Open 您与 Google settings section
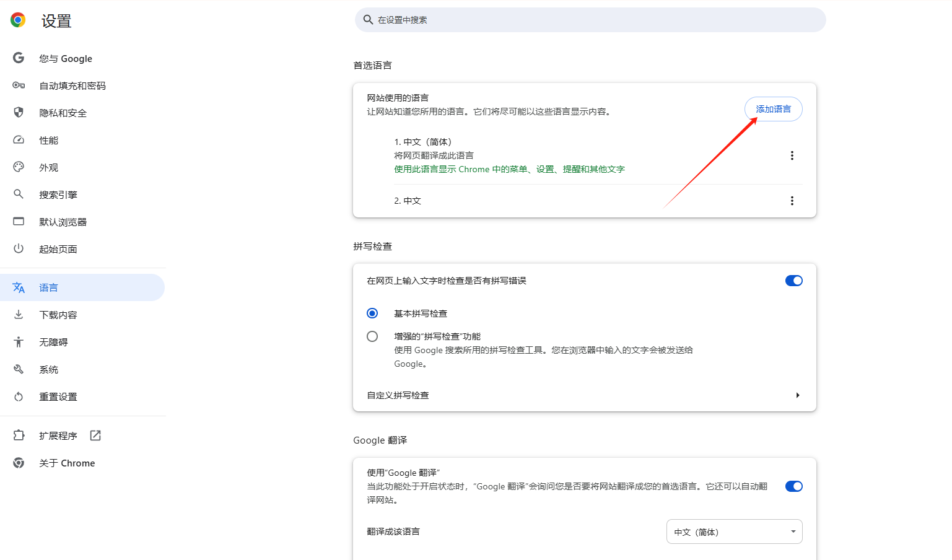952x560 pixels. click(82, 58)
